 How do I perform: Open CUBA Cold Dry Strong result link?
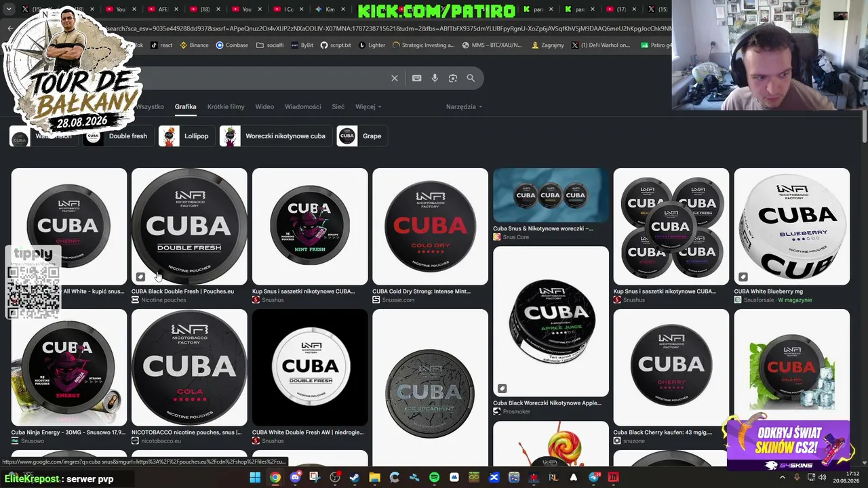pos(421,291)
